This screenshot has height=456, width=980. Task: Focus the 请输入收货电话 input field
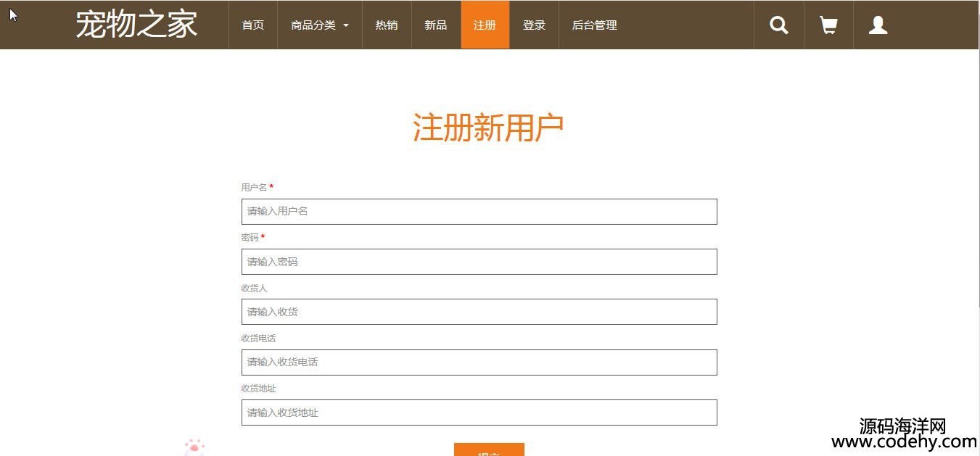479,362
